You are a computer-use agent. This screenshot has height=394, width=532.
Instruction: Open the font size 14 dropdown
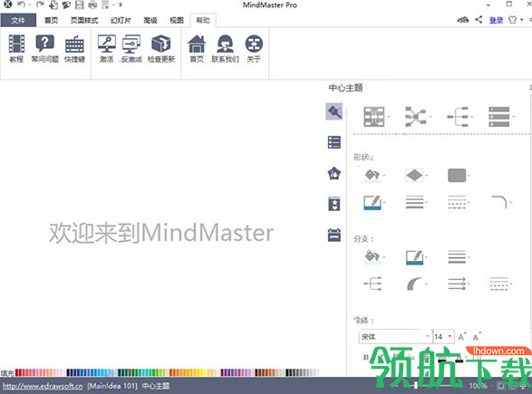point(443,337)
